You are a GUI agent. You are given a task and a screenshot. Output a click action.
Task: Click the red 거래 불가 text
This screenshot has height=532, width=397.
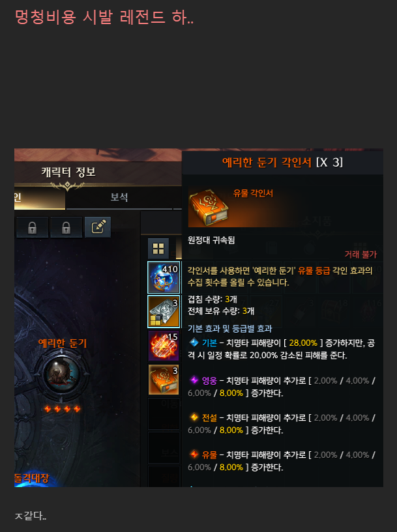pyautogui.click(x=360, y=255)
